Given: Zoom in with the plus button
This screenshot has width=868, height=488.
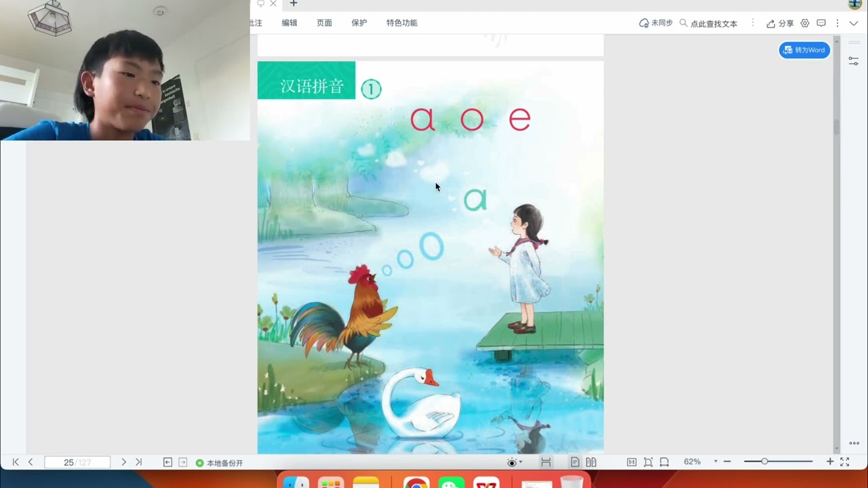Looking at the screenshot, I should (x=829, y=462).
